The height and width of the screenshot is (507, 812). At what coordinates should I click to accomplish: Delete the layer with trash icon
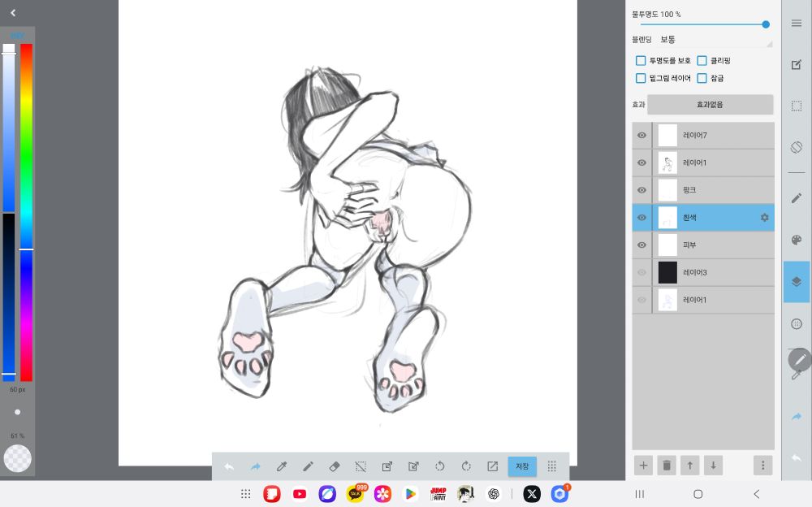coord(667,466)
